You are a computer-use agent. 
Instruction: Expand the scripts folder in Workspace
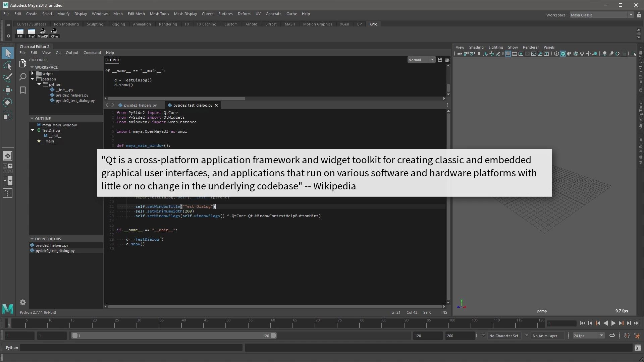click(33, 73)
